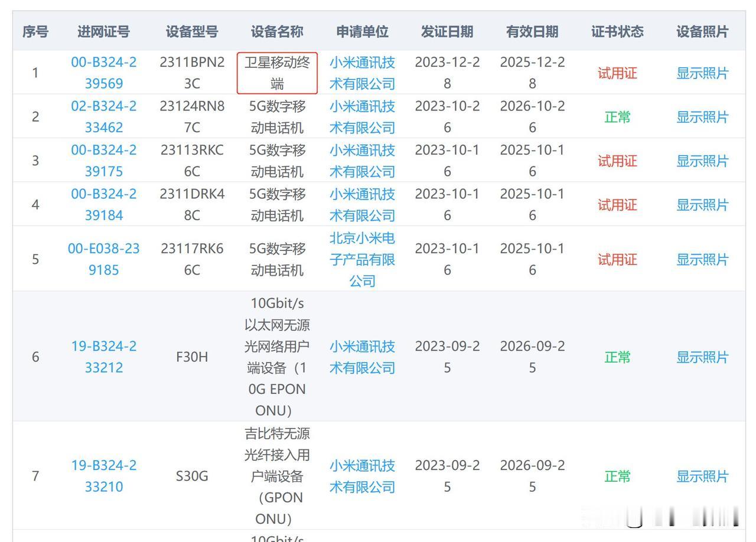Click 小米通讯技术有限公司 link in row 1
Image resolution: width=756 pixels, height=542 pixels.
point(362,73)
